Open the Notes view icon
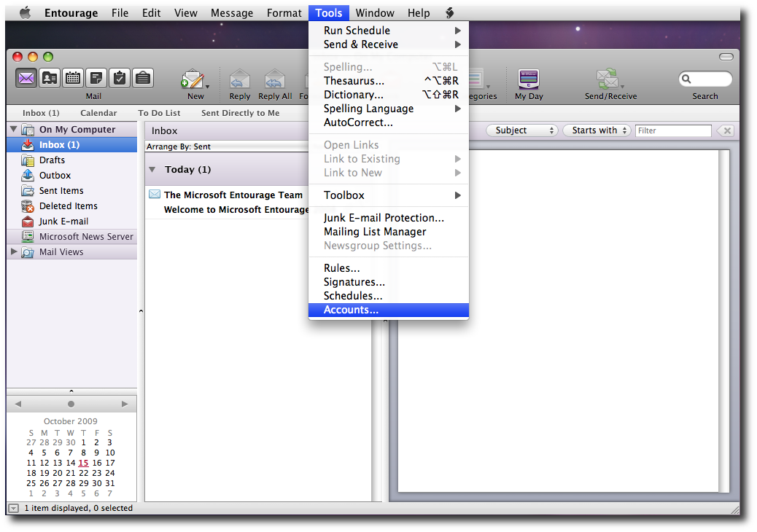Image resolution: width=757 pixels, height=532 pixels. [96, 78]
